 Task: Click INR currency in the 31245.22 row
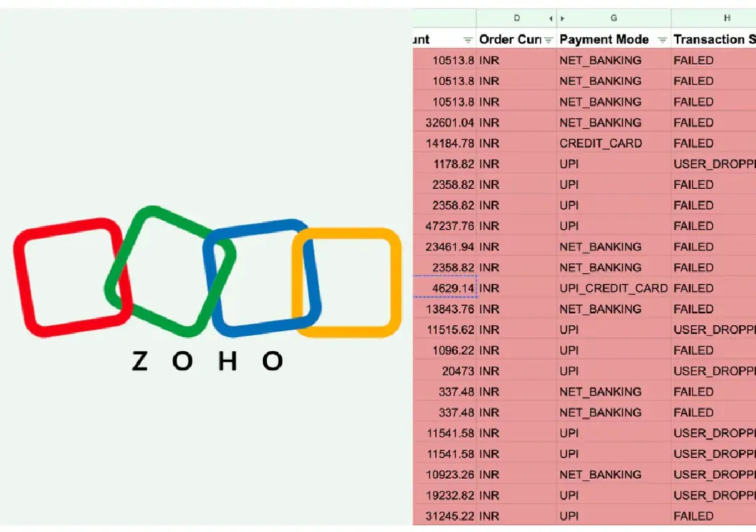coord(516,516)
